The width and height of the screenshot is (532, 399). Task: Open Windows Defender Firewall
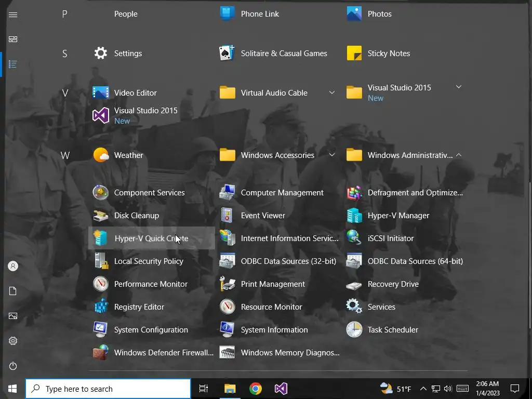[x=151, y=353]
